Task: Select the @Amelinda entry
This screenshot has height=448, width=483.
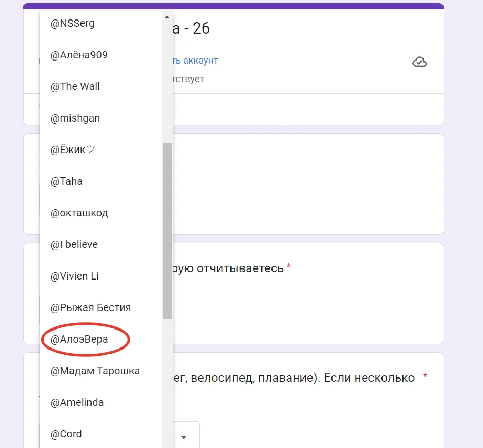Action: tap(77, 403)
